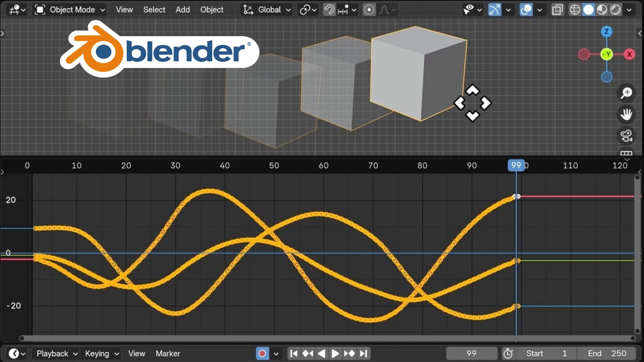Expand the overlay options arrow
644x362 pixels.
pyautogui.click(x=539, y=10)
